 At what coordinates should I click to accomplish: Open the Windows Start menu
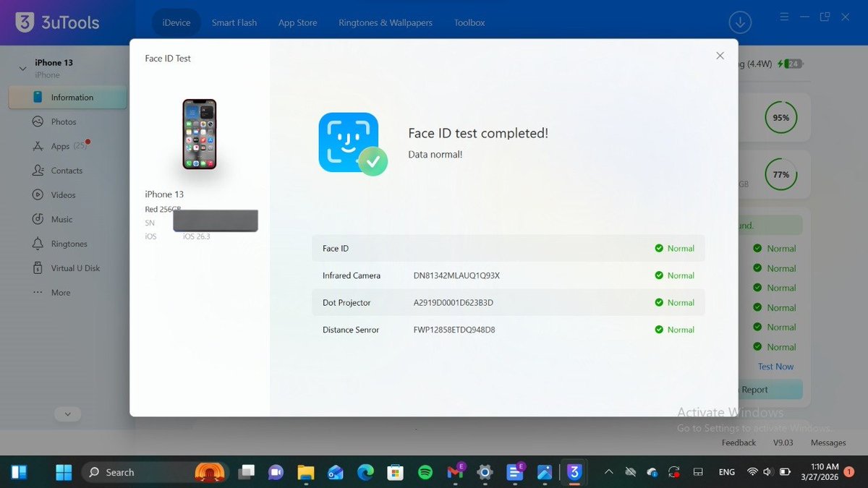click(64, 472)
